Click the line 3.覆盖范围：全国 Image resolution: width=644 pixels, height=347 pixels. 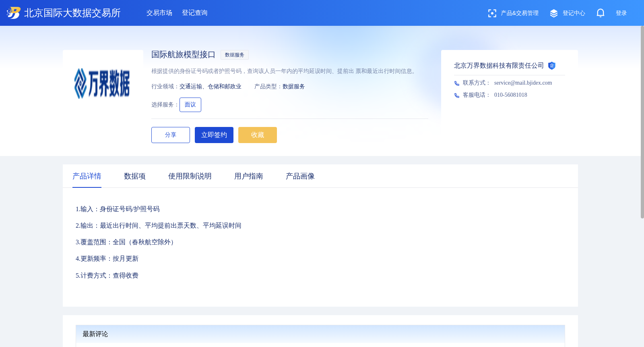(126, 242)
